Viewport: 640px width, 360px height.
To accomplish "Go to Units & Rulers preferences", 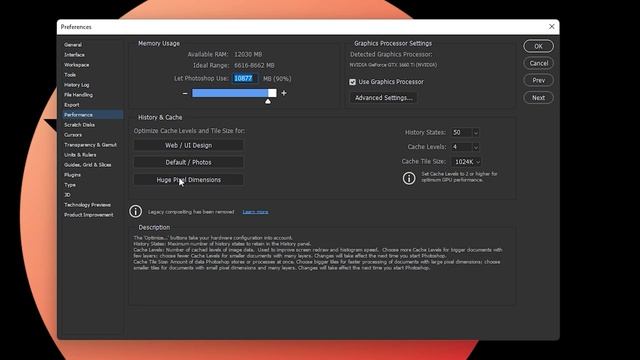I will 80,155.
